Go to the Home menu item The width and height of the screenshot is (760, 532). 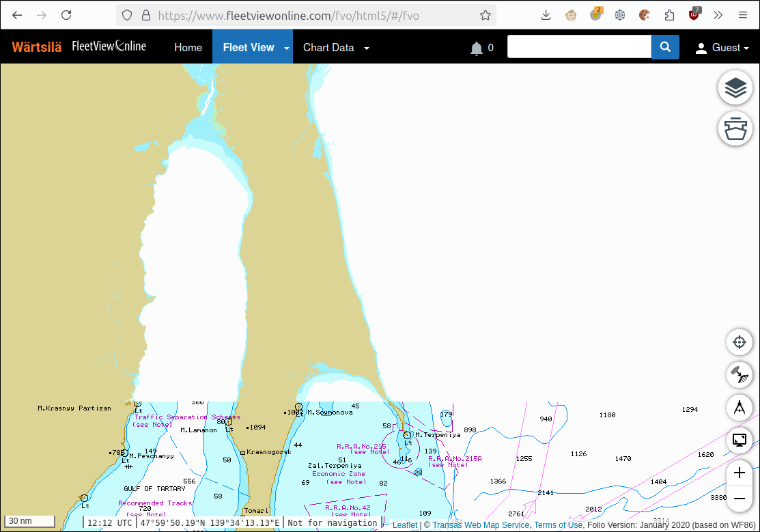188,48
